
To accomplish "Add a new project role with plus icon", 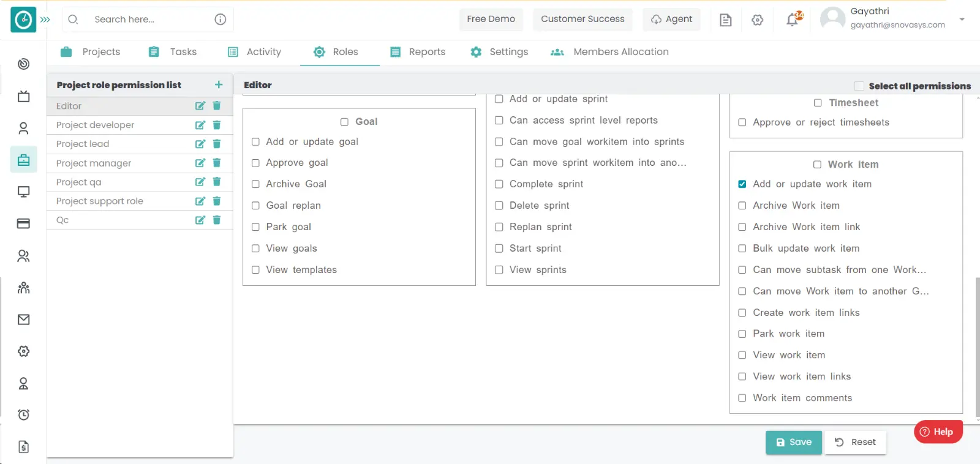I will coord(219,84).
